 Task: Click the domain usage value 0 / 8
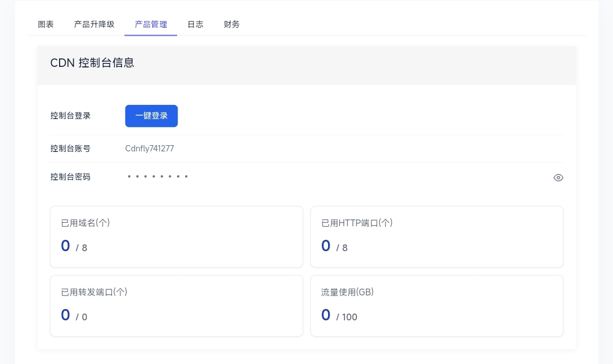click(73, 246)
